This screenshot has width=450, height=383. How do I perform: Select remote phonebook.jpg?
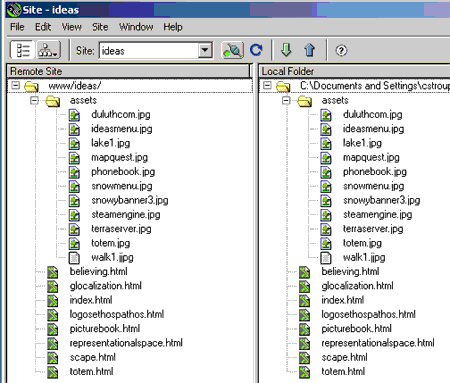123,172
